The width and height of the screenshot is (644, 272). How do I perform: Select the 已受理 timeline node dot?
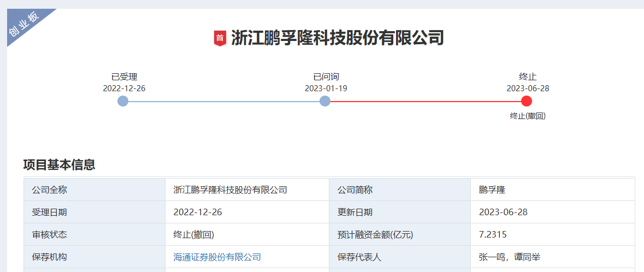(x=123, y=101)
